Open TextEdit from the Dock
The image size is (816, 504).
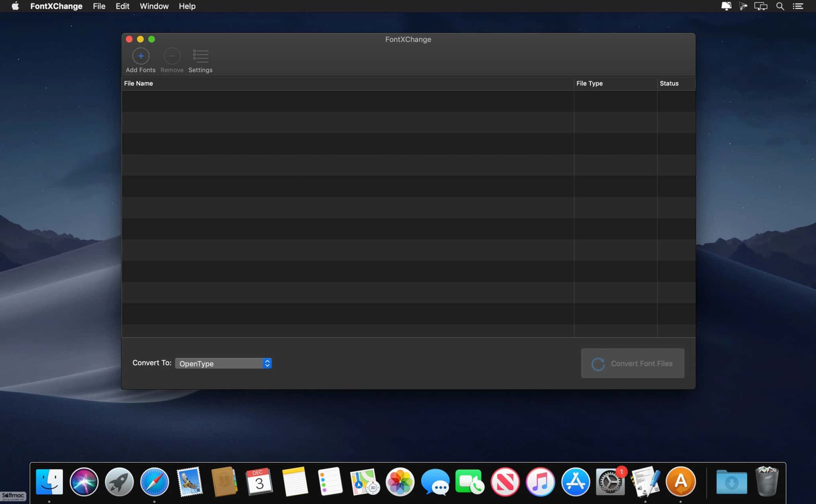tap(645, 482)
